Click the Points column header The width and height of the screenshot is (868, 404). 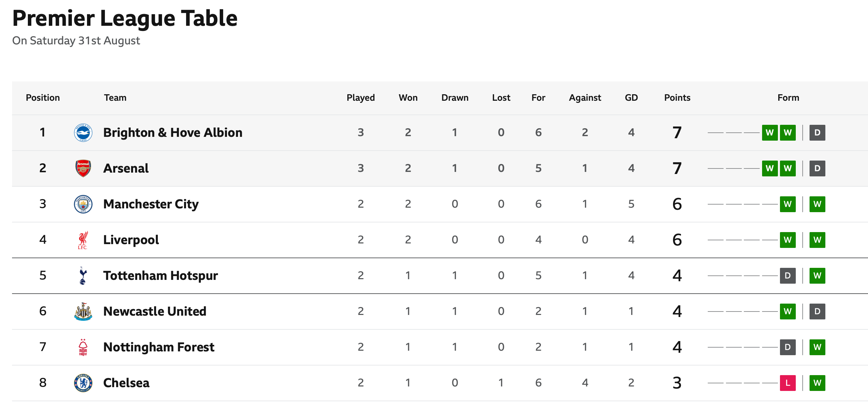coord(677,98)
